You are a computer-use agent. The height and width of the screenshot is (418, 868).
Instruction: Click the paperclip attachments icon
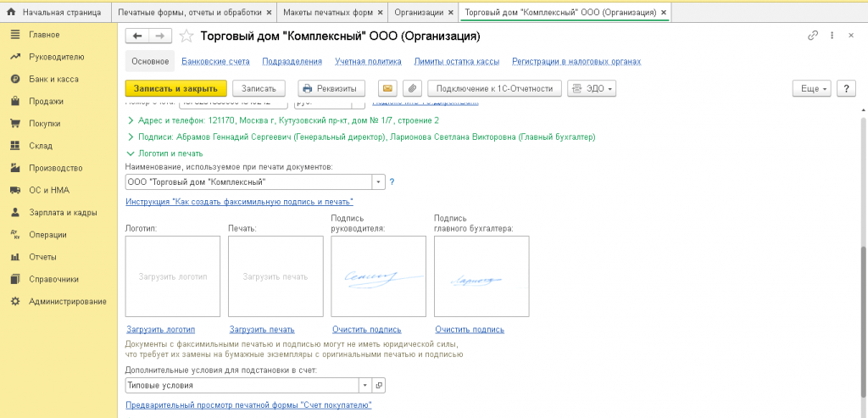(413, 88)
